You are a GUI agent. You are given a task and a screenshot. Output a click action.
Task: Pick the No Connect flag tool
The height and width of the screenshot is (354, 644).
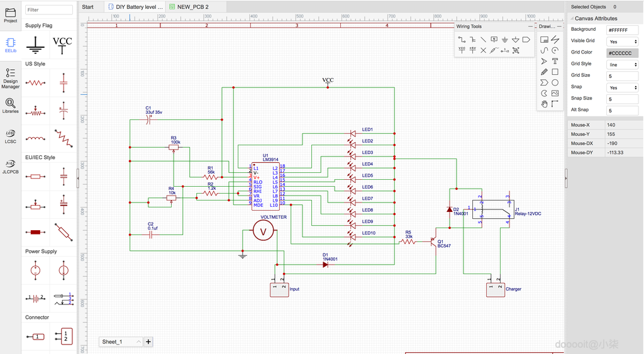pyautogui.click(x=484, y=50)
